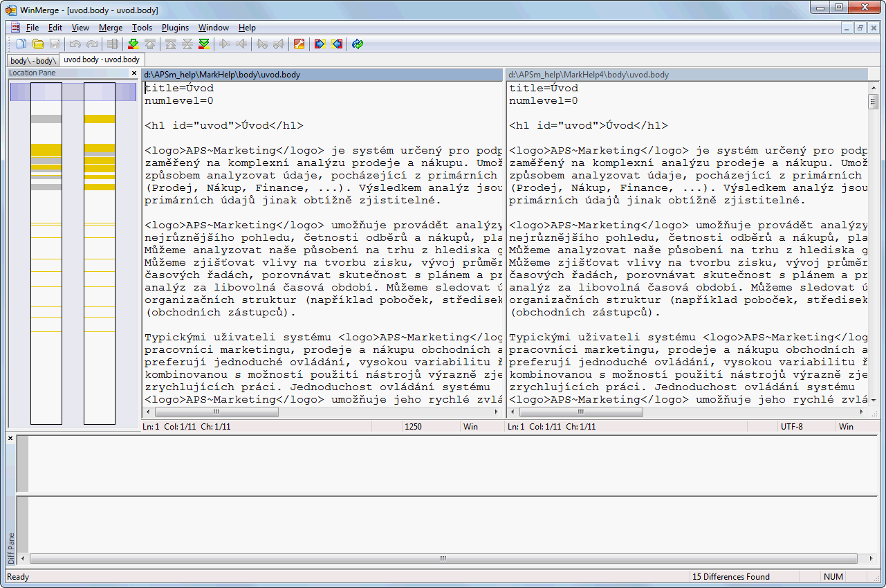Click 'NUM' indicator in status bar
Screen dimensions: 886x588
(833, 577)
